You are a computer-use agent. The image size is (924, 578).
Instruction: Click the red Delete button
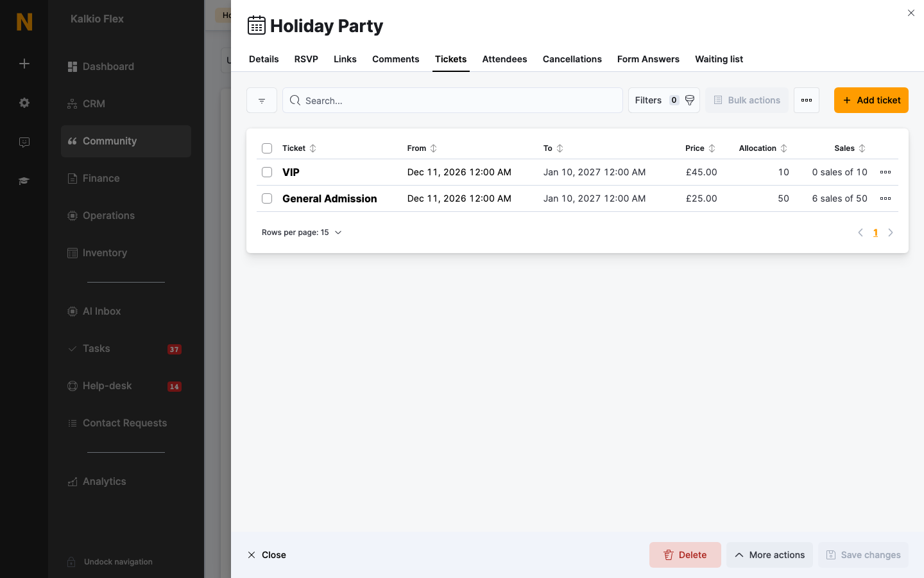point(685,555)
